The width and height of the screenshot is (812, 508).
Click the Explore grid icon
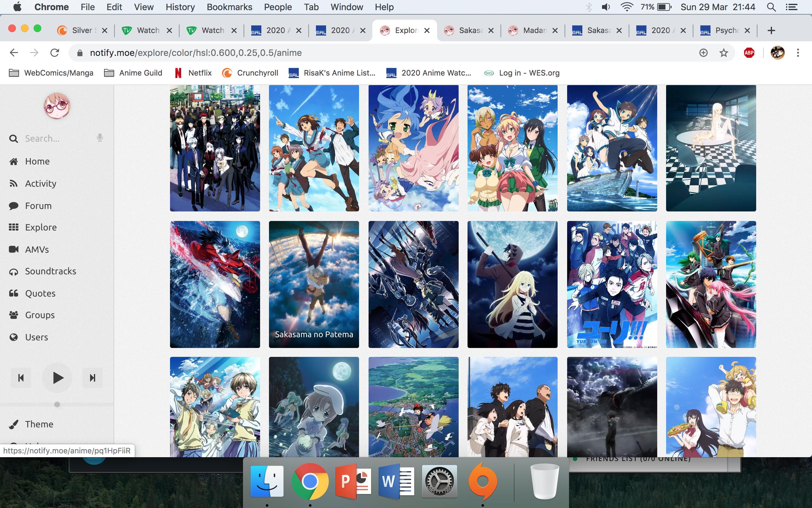pyautogui.click(x=13, y=227)
